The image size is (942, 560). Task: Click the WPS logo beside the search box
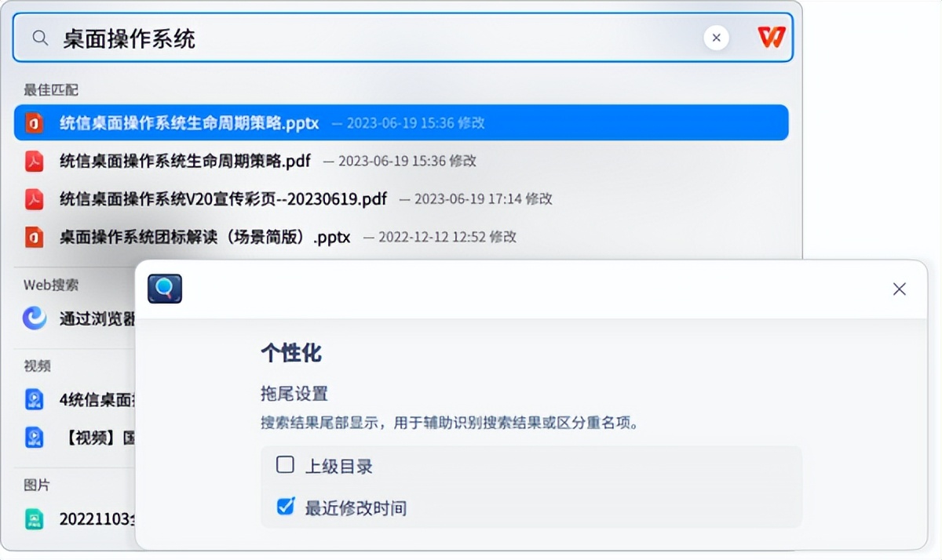tap(771, 37)
